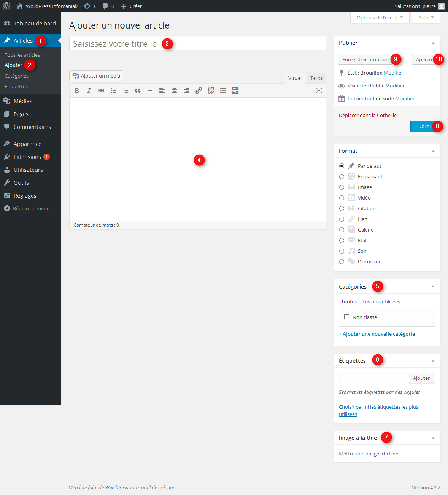Collapse the Catégories panel arrow
448x495 pixels.
click(x=433, y=287)
